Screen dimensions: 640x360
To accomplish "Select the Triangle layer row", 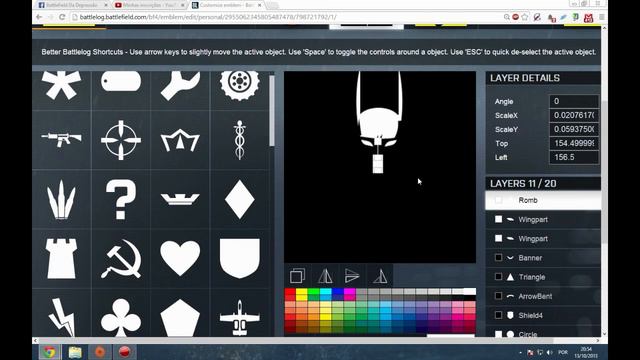I will tap(543, 277).
